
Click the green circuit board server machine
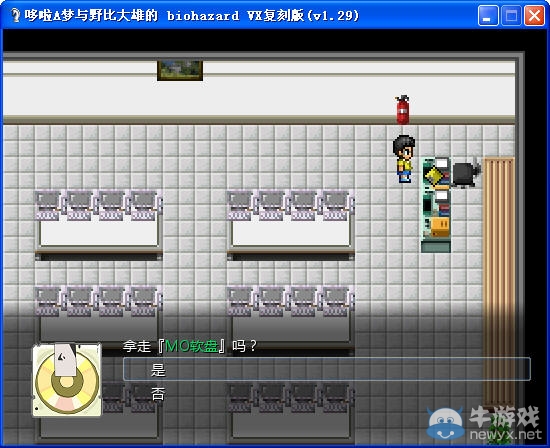tap(436, 205)
